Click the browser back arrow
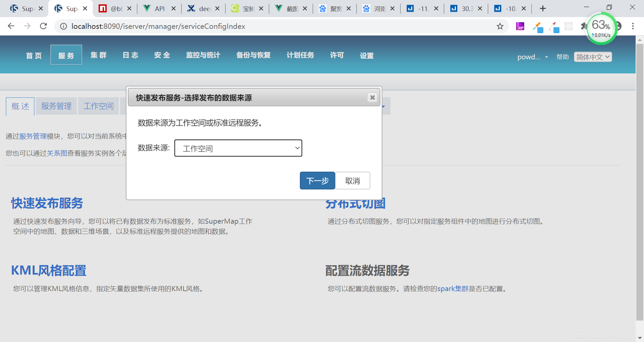Image resolution: width=644 pixels, height=342 pixels. pyautogui.click(x=11, y=26)
